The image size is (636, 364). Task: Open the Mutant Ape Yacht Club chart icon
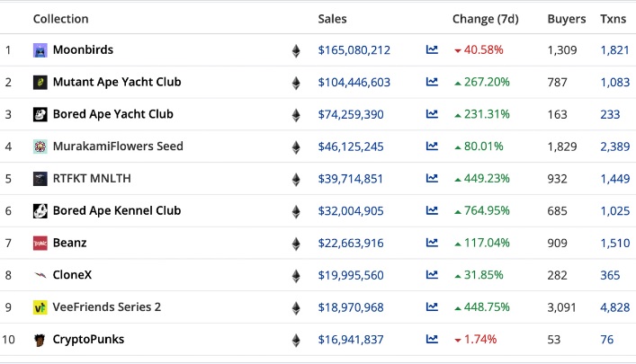(x=432, y=82)
